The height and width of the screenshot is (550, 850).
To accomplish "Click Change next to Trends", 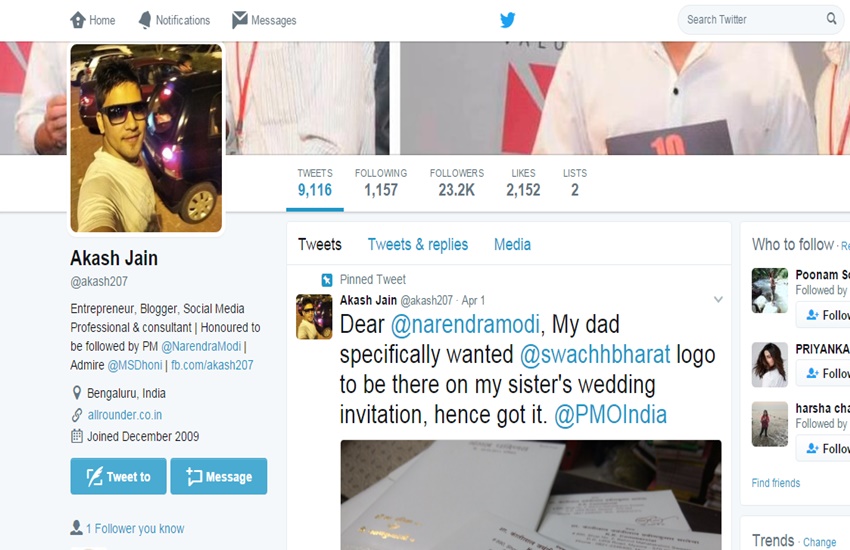I will [x=819, y=542].
